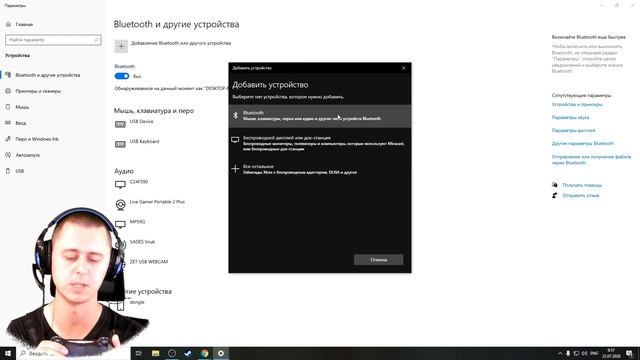Open send or receive files via Bluetooth
Viewport: 640px width, 360px height.
point(591,160)
